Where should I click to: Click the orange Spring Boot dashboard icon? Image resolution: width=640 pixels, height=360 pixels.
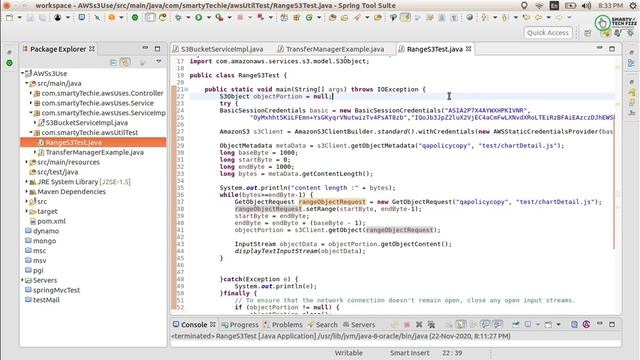coord(111,18)
